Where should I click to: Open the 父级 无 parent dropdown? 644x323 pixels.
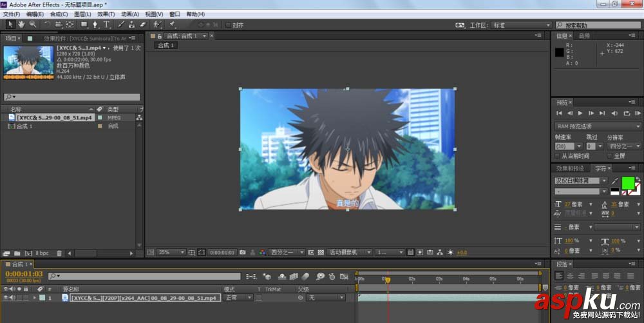tap(326, 297)
